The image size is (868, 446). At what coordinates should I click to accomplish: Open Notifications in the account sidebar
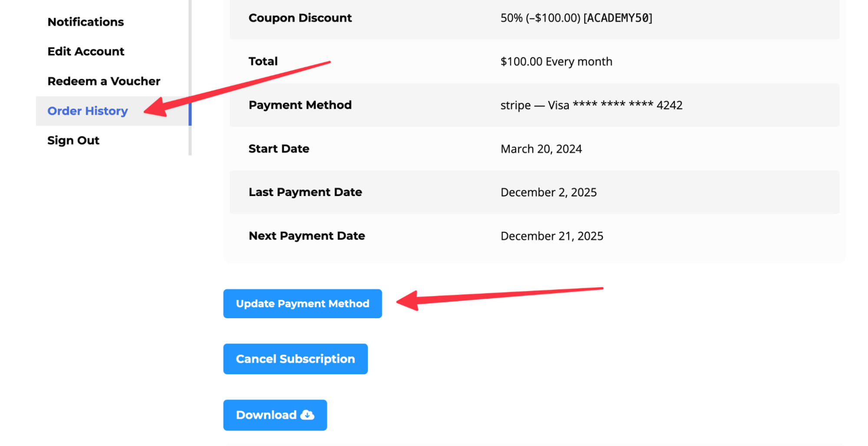pyautogui.click(x=86, y=22)
